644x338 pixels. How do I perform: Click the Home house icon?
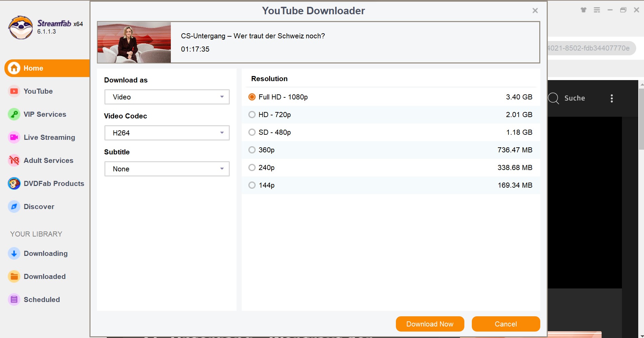point(14,68)
